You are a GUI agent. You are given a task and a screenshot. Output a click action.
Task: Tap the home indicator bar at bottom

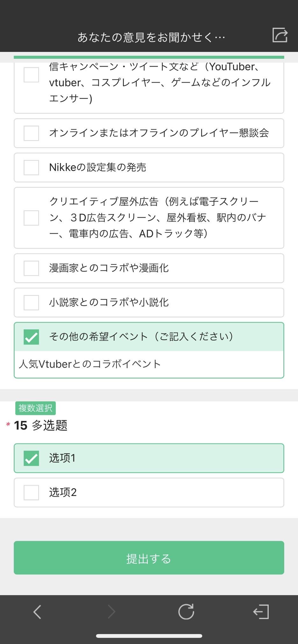pyautogui.click(x=149, y=636)
